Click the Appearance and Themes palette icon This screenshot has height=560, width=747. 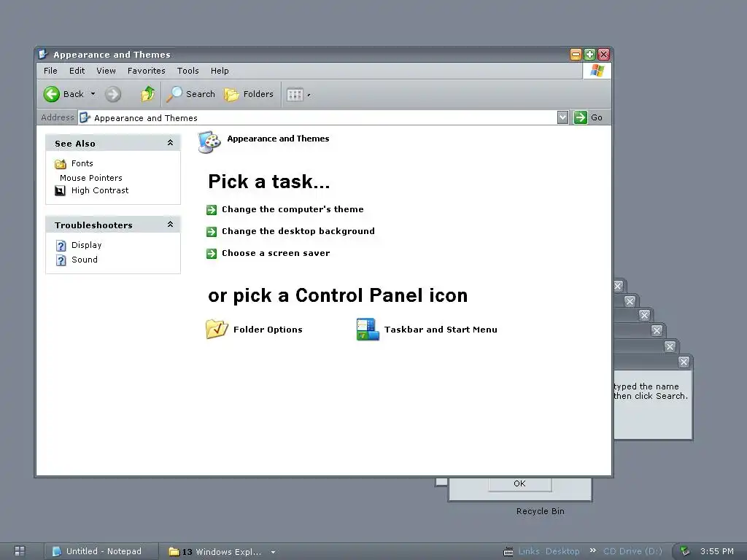[x=209, y=142]
